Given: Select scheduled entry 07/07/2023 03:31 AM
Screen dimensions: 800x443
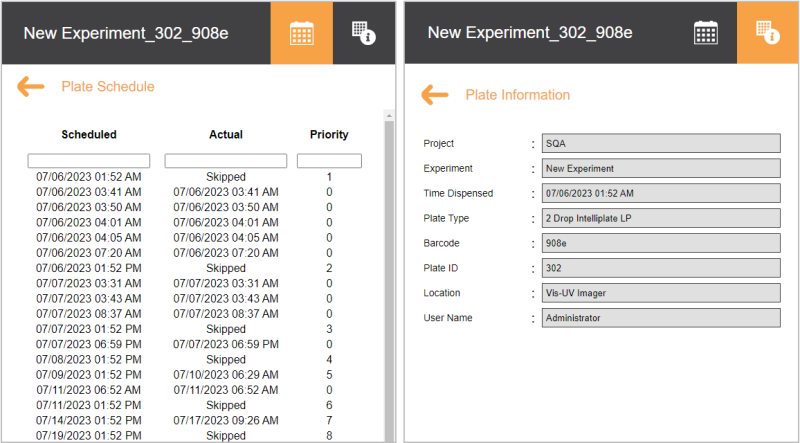Looking at the screenshot, I should point(89,283).
